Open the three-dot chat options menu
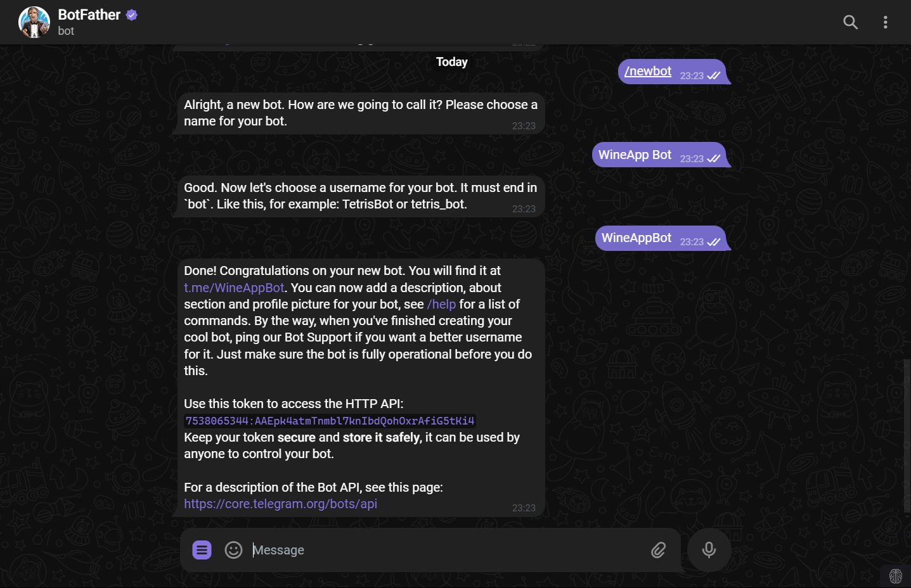The image size is (911, 588). click(x=885, y=22)
